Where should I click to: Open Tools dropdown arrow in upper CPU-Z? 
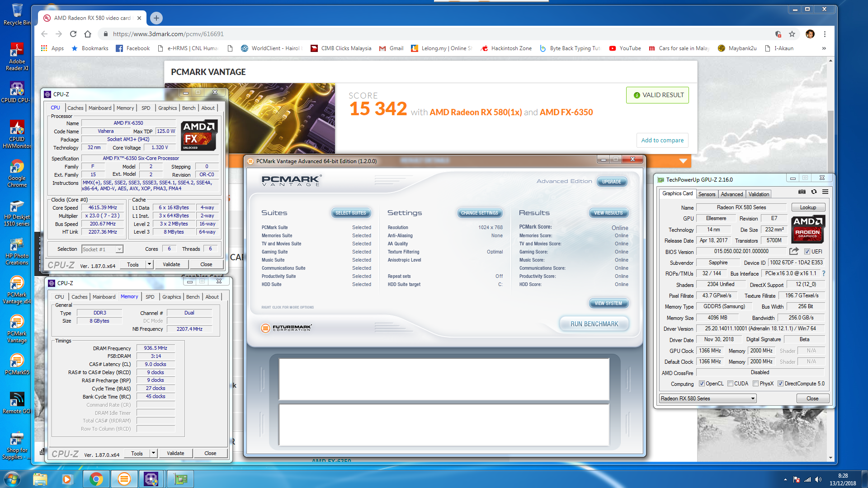pos(149,264)
